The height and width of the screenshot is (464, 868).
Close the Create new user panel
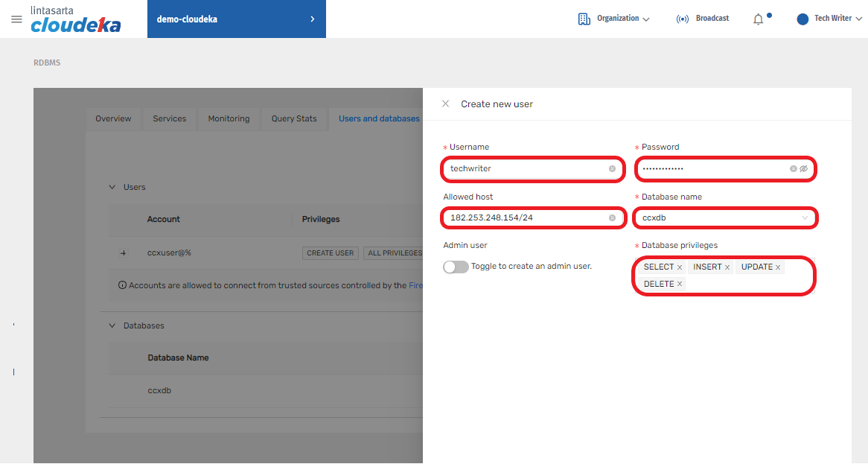445,104
